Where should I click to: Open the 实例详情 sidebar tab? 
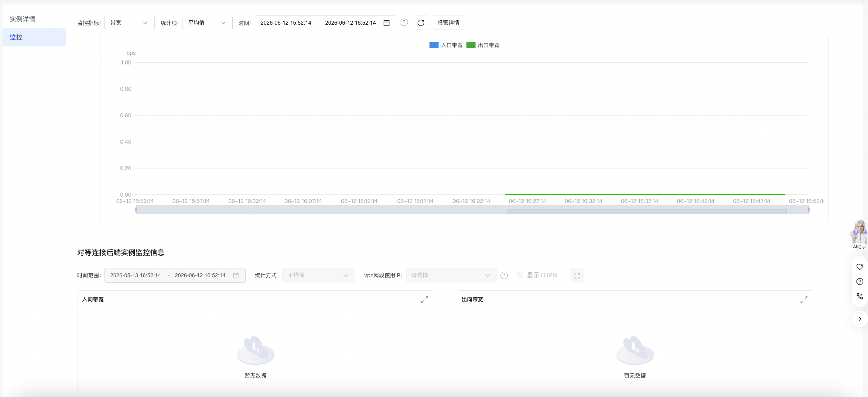pyautogui.click(x=22, y=19)
